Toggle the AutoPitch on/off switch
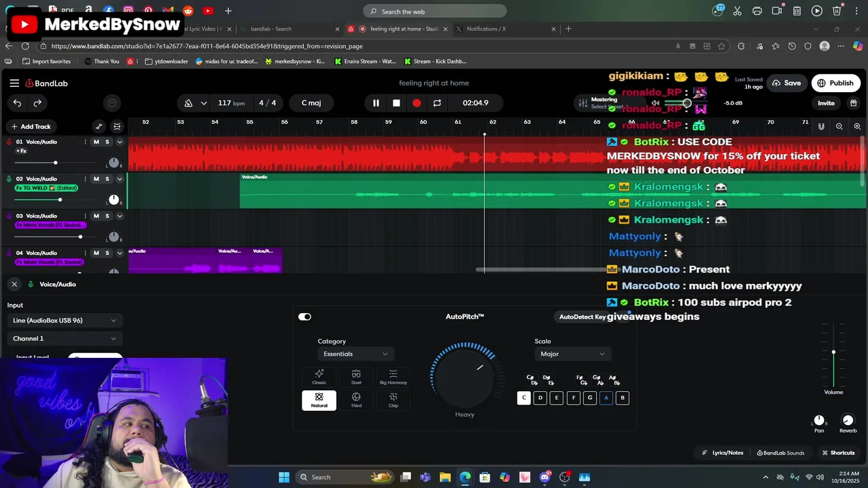 [x=304, y=317]
